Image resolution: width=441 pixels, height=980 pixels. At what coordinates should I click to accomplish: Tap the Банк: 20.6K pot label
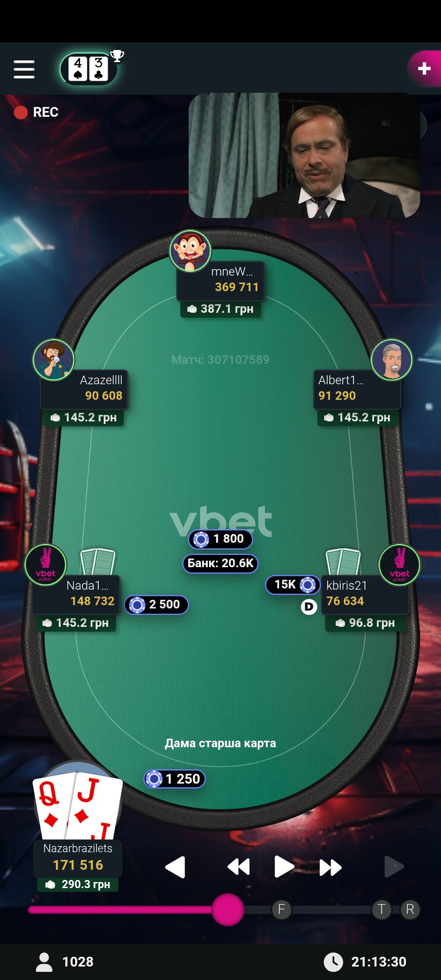220,563
